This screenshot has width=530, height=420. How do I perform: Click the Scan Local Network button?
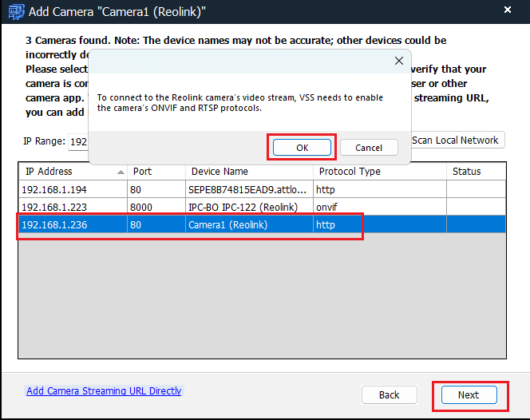(457, 141)
